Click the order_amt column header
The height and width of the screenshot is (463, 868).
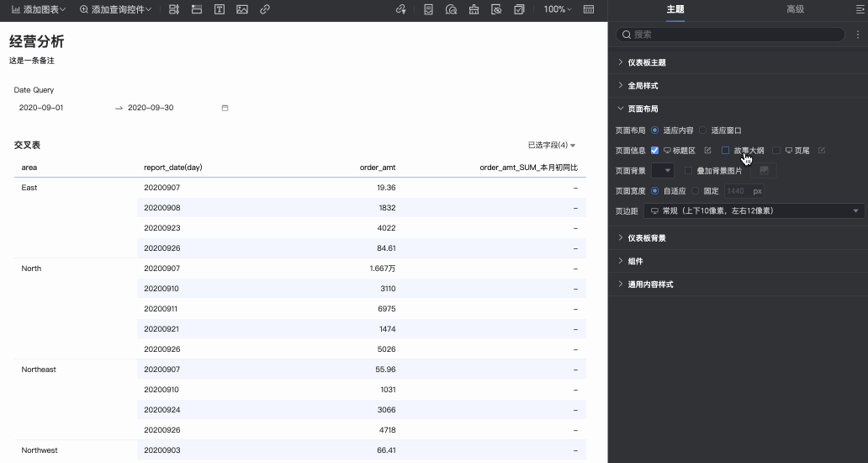click(378, 168)
